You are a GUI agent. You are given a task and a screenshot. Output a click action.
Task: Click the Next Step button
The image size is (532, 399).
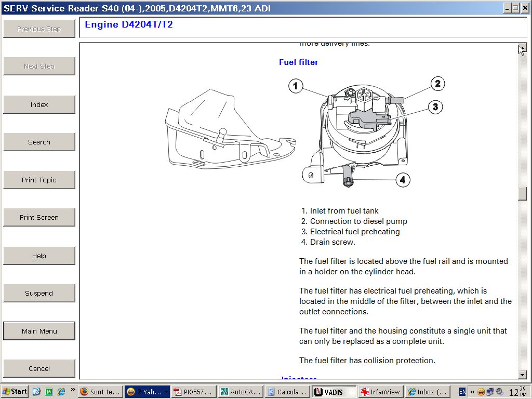click(x=39, y=66)
